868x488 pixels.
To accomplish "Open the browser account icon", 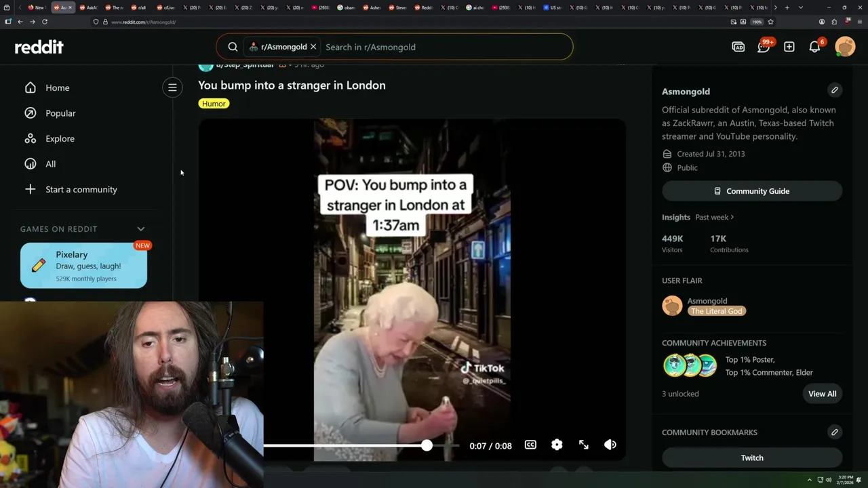I will (x=822, y=22).
